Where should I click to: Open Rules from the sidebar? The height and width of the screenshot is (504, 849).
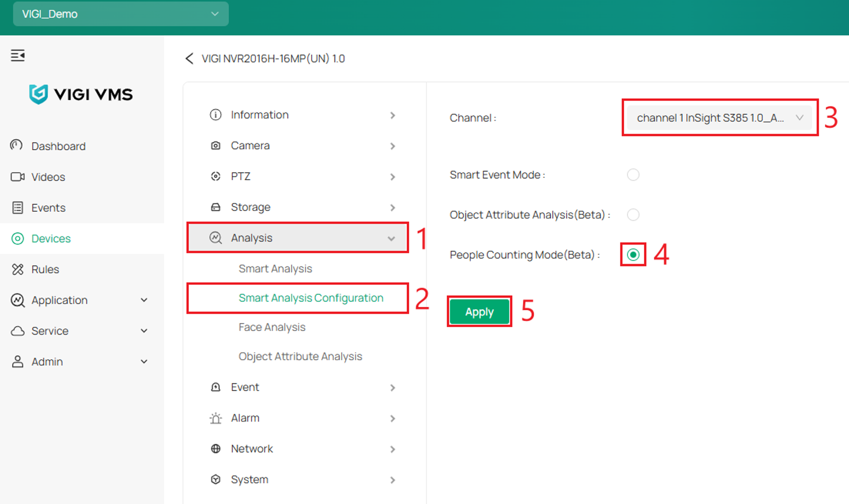click(x=82, y=269)
